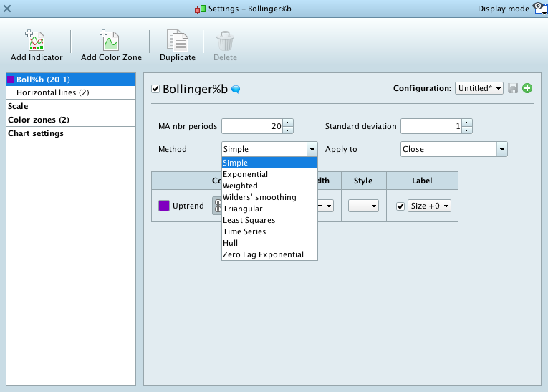Screen dimensions: 548x392
Task: Decrease MA nbr periods with down arrow
Action: pos(288,130)
